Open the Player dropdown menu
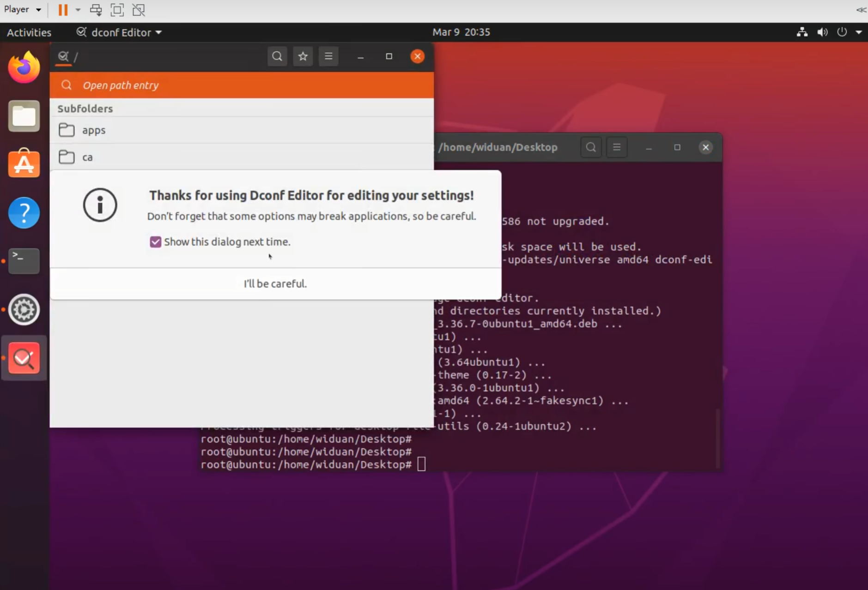This screenshot has height=590, width=868. pyautogui.click(x=22, y=10)
